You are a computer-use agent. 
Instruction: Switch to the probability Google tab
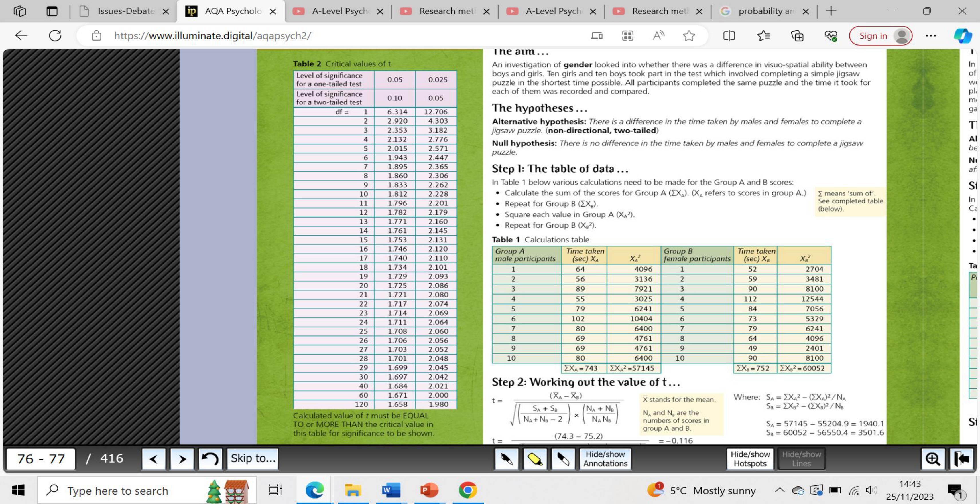[x=765, y=11]
